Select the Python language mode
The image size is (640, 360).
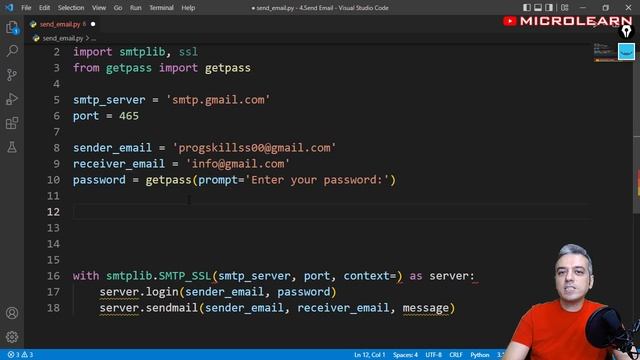(480, 355)
